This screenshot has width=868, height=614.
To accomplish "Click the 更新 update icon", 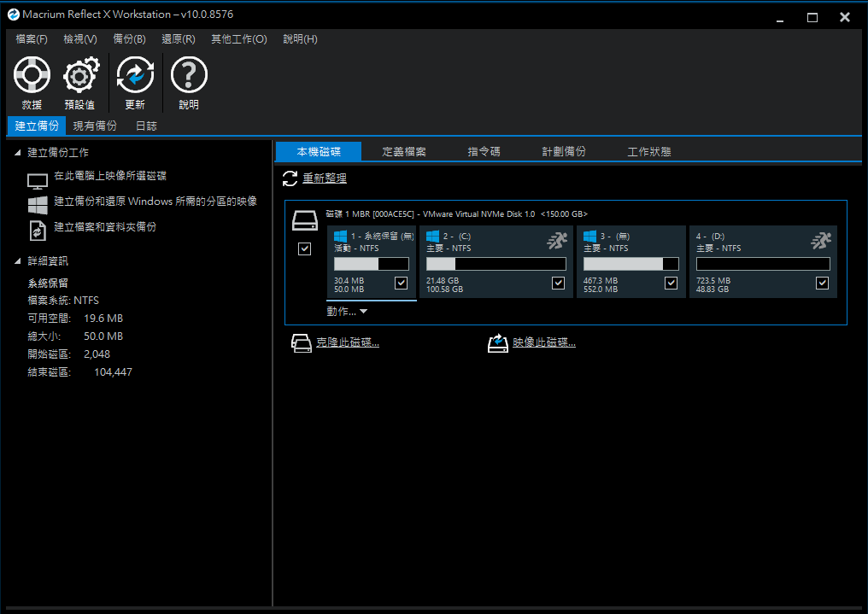I will [x=135, y=74].
